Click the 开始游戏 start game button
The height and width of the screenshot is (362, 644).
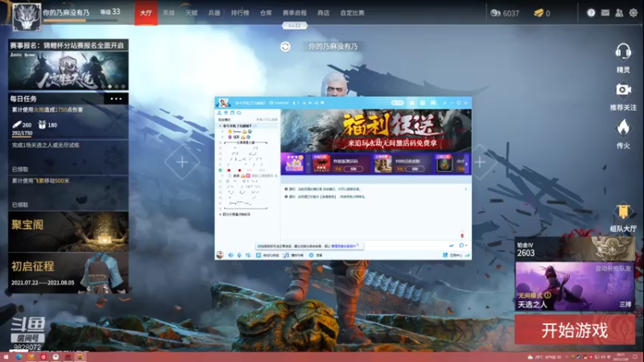pyautogui.click(x=575, y=330)
